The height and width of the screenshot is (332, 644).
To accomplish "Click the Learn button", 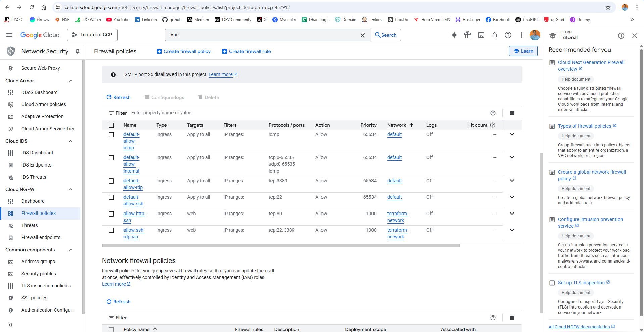I will (523, 51).
